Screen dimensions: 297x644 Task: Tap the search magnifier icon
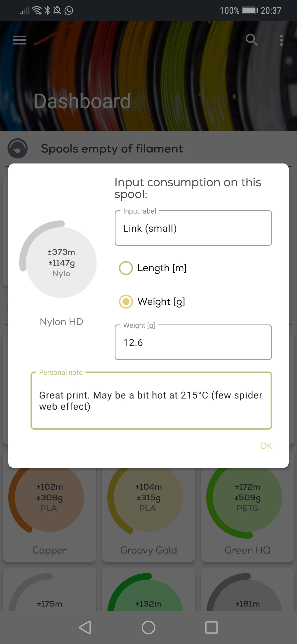(251, 40)
